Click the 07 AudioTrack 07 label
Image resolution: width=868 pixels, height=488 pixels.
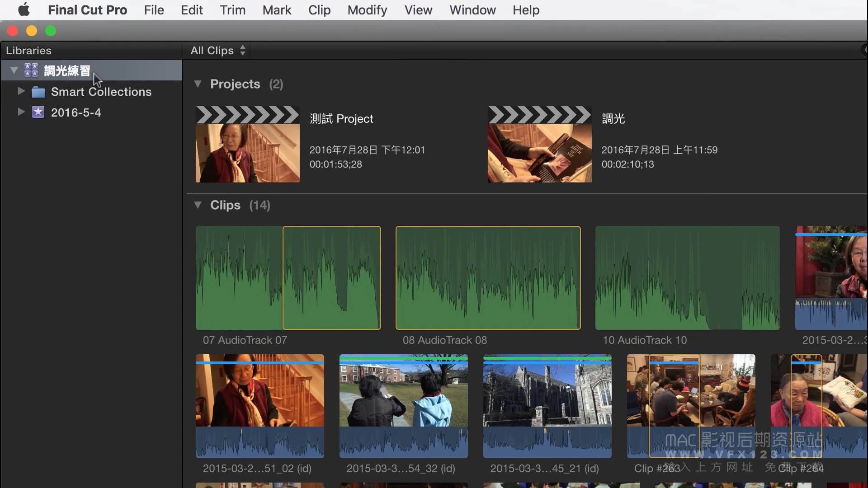pyautogui.click(x=245, y=340)
